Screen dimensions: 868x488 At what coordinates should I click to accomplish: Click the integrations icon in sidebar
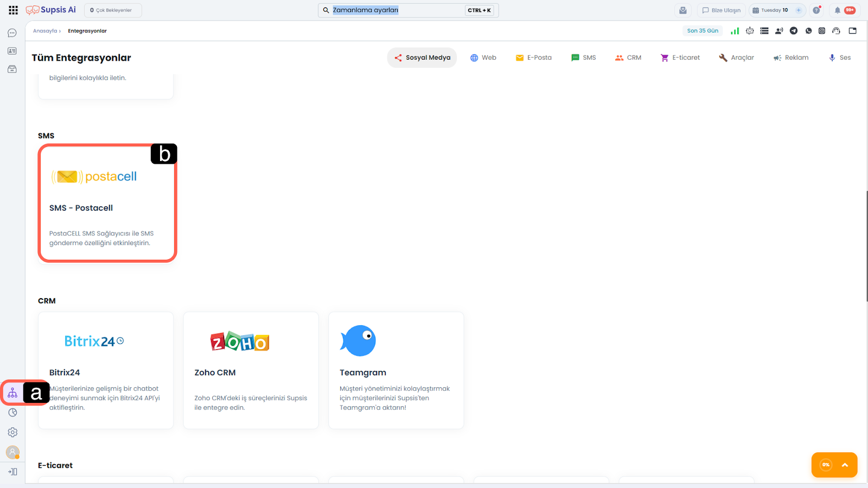12,393
